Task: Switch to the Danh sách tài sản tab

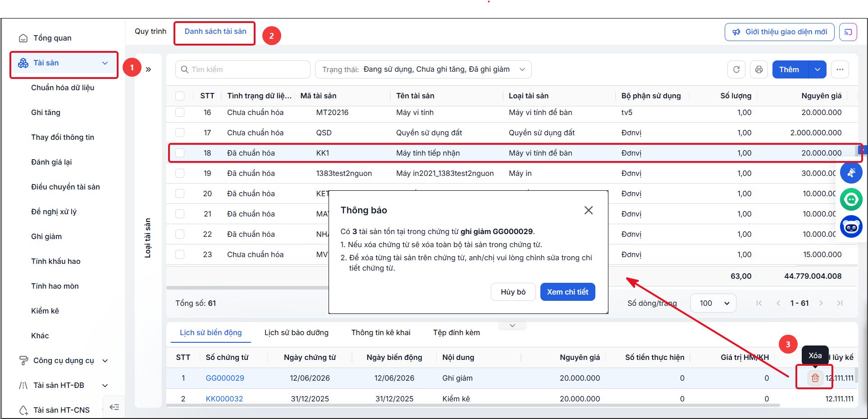Action: tap(215, 32)
